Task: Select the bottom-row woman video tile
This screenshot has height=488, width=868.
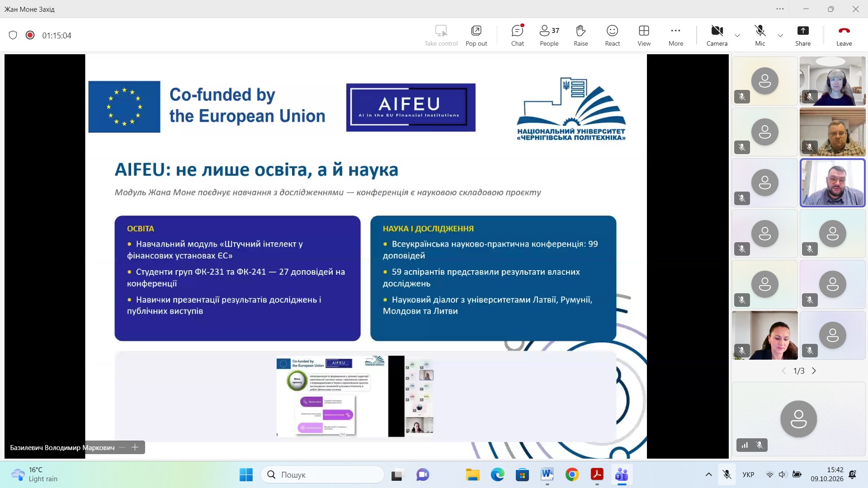Action: click(765, 335)
